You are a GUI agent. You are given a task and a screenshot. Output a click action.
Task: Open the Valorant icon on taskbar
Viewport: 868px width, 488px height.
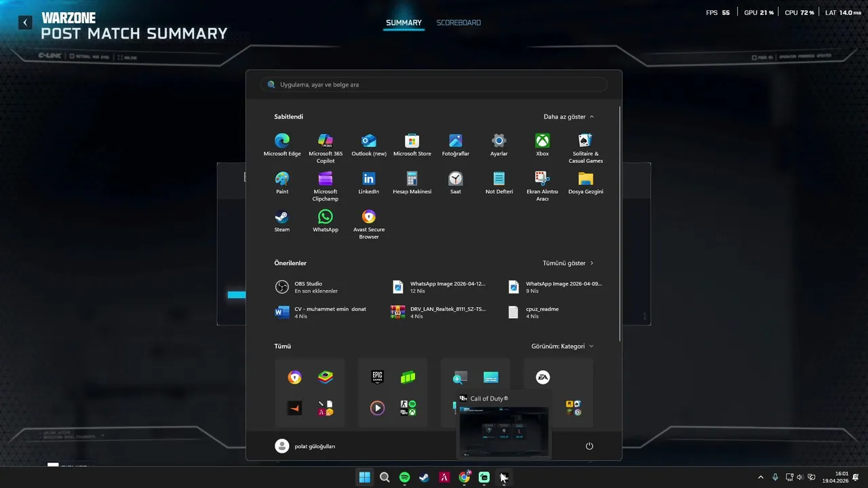pos(444,477)
